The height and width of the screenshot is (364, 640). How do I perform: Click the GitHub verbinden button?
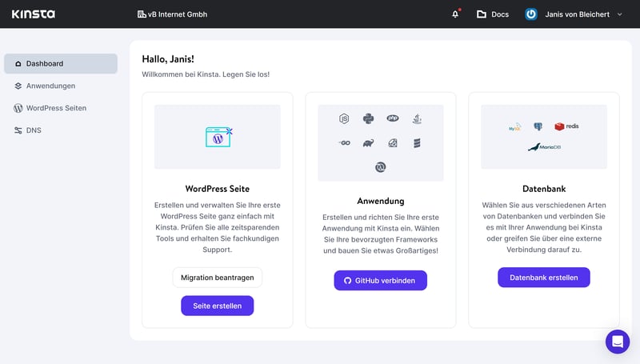[380, 281]
